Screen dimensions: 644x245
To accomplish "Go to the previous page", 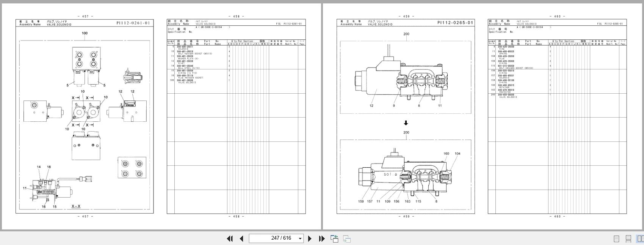I will click(x=241, y=239).
